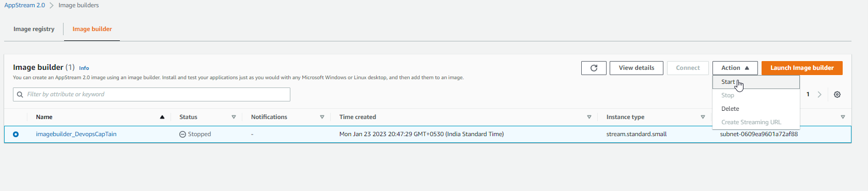Click the View details button
The width and height of the screenshot is (868, 191).
tap(637, 68)
